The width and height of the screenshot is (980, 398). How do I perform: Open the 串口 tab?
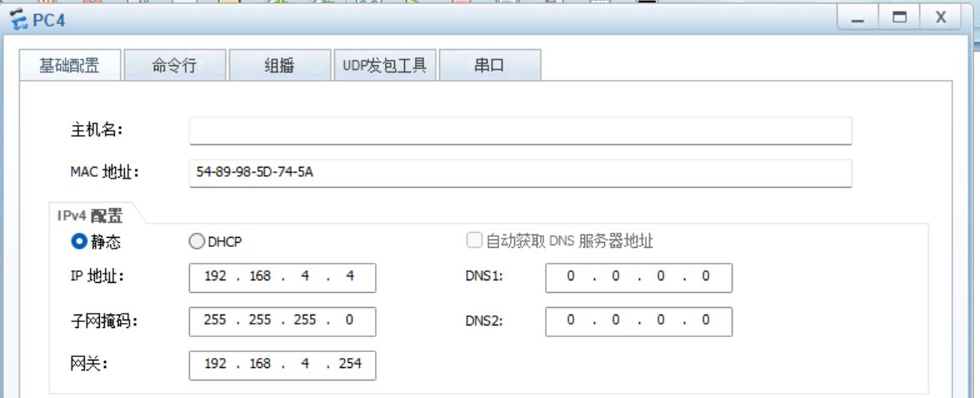click(489, 66)
